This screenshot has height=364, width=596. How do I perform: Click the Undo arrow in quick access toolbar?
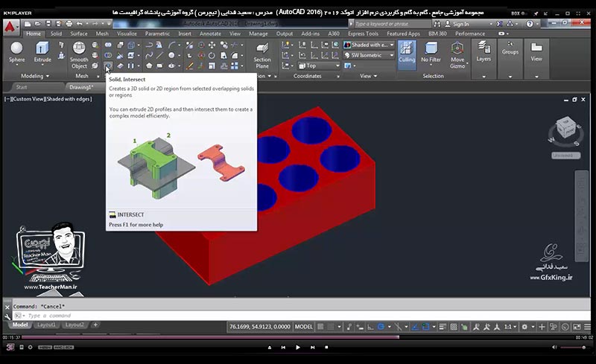(80, 24)
